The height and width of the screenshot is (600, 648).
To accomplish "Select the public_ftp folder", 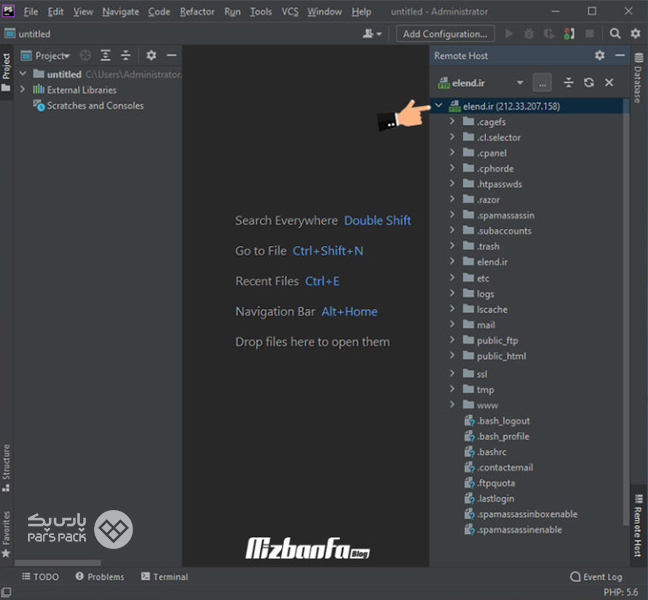I will click(491, 340).
